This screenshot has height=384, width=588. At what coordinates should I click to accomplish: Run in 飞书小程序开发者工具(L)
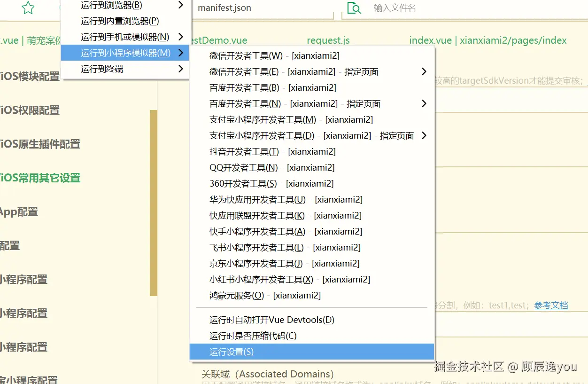pyautogui.click(x=312, y=248)
